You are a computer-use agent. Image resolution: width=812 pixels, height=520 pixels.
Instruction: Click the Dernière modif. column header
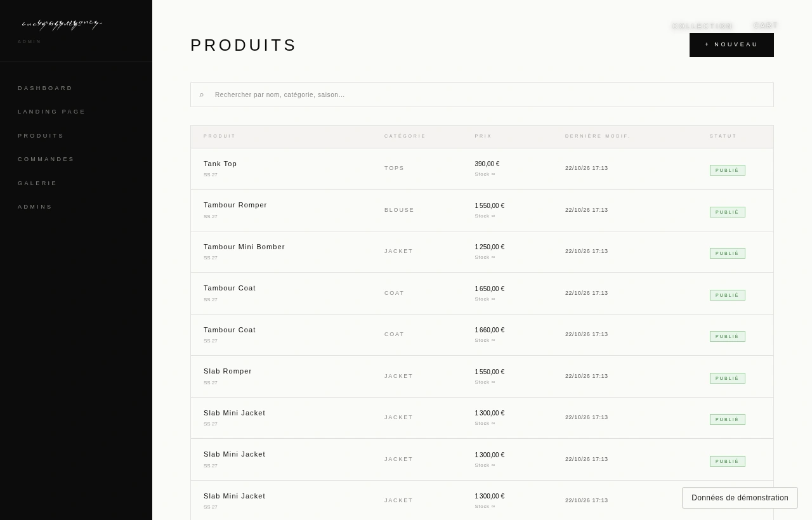coord(598,136)
